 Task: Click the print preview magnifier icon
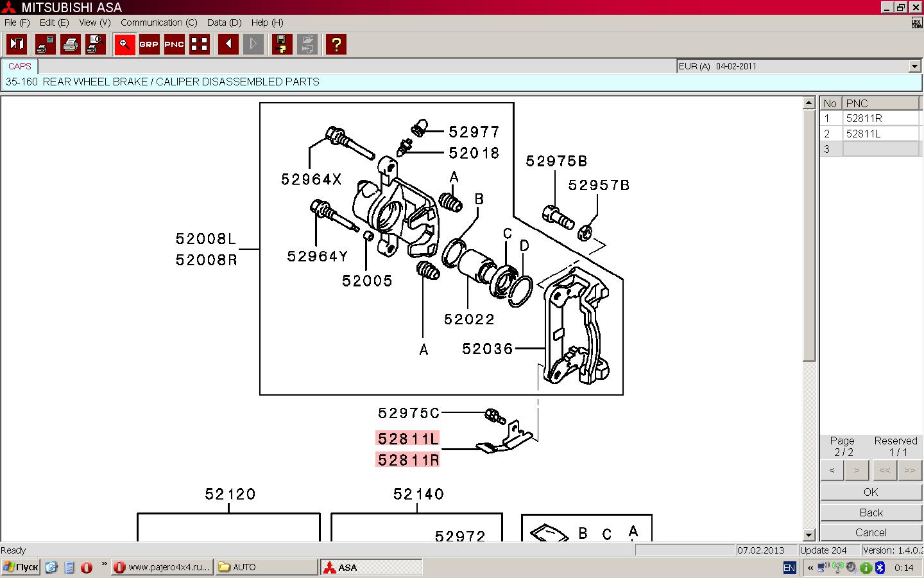(x=96, y=44)
